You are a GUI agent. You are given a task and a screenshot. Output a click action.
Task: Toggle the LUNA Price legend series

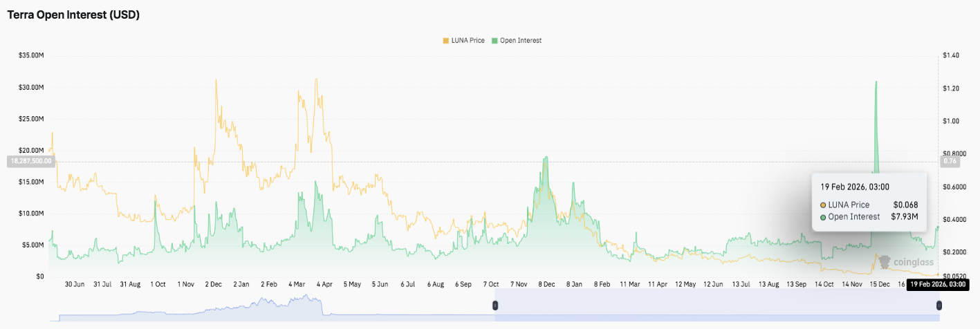[x=465, y=41]
